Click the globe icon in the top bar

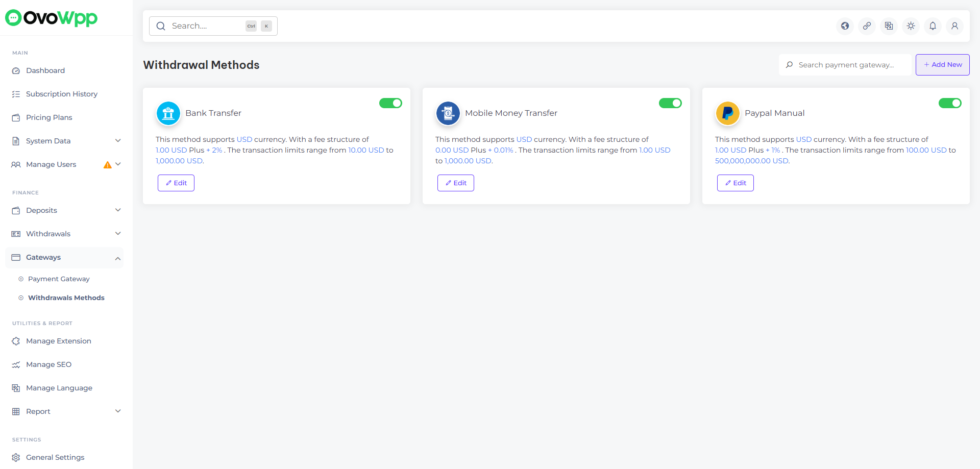[845, 26]
